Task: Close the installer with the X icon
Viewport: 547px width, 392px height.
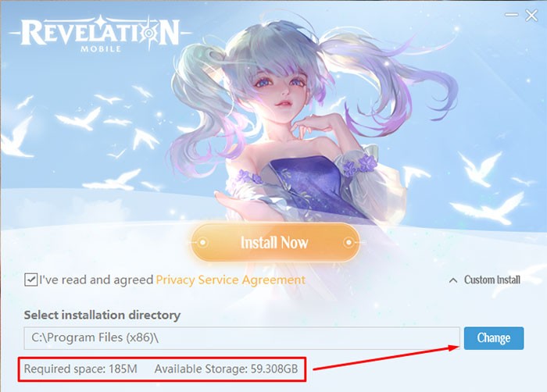Action: (x=531, y=16)
